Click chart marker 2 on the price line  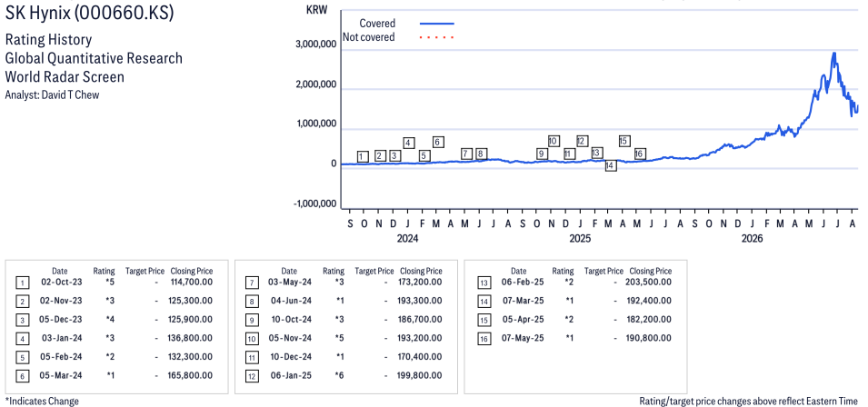(380, 155)
